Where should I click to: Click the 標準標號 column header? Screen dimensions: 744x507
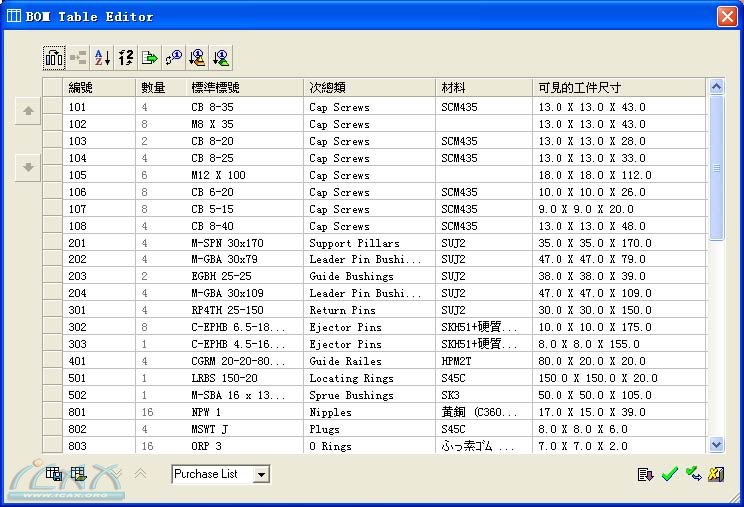pos(244,87)
